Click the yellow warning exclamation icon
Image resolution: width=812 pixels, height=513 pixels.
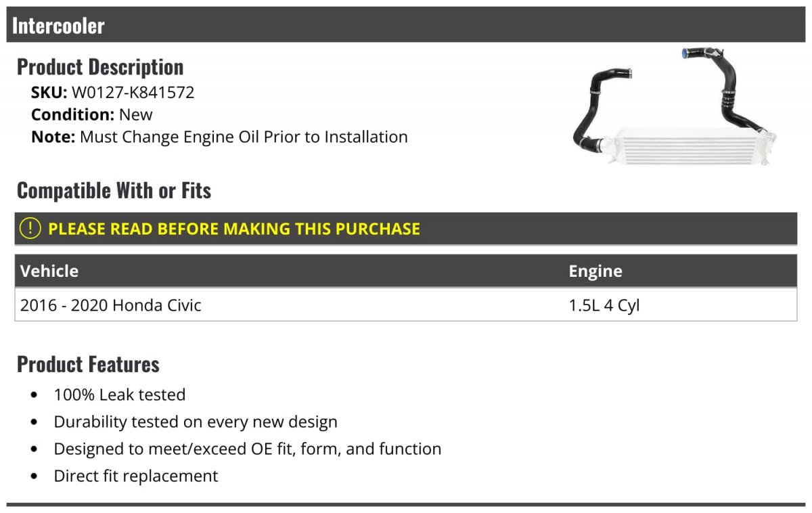30,229
